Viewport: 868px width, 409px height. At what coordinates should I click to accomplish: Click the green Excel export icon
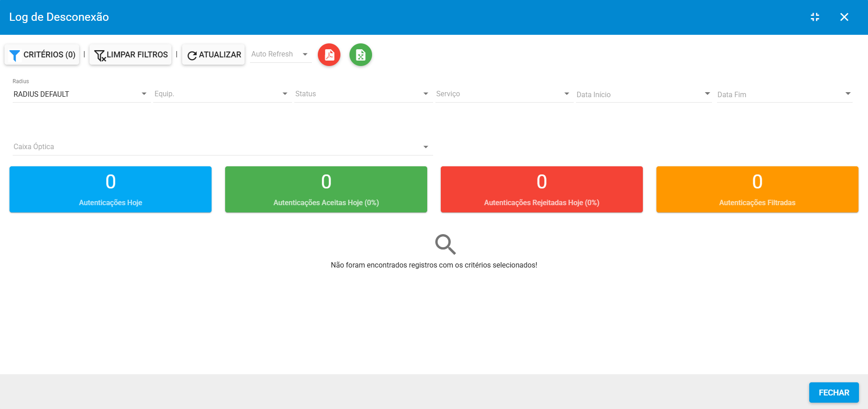pyautogui.click(x=360, y=55)
